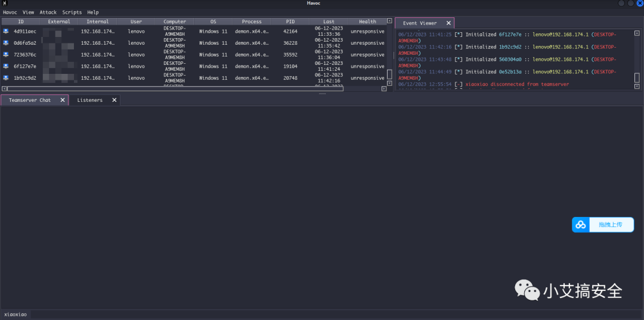Sort sessions by External column header
The image size is (644, 320).
59,21
